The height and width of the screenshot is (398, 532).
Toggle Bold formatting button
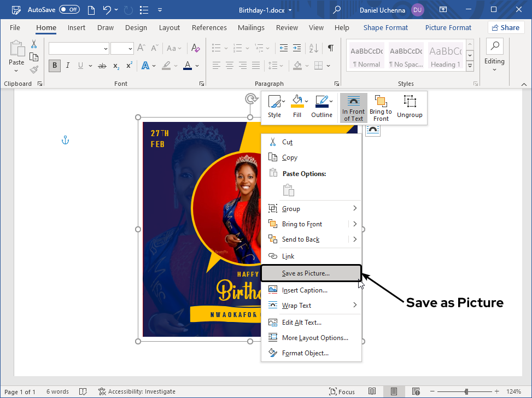pos(54,66)
